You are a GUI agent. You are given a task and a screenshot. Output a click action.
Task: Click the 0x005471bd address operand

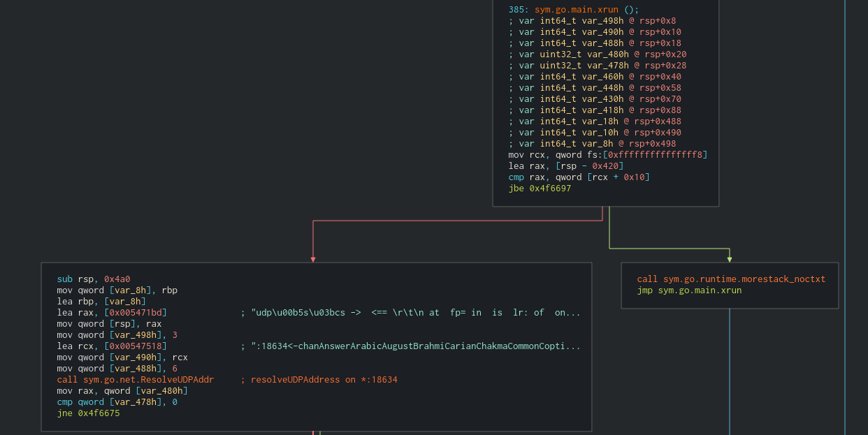click(x=136, y=313)
